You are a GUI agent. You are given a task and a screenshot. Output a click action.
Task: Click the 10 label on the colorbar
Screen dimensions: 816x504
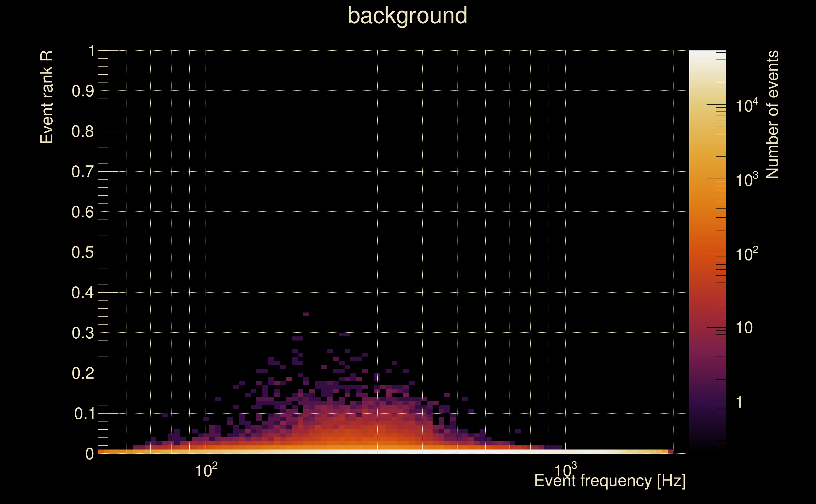coord(744,328)
